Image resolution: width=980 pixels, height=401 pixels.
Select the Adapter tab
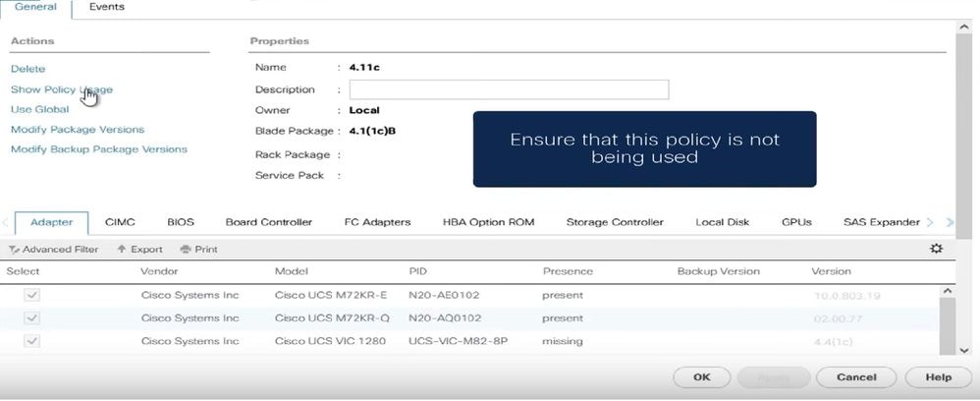pyautogui.click(x=51, y=222)
